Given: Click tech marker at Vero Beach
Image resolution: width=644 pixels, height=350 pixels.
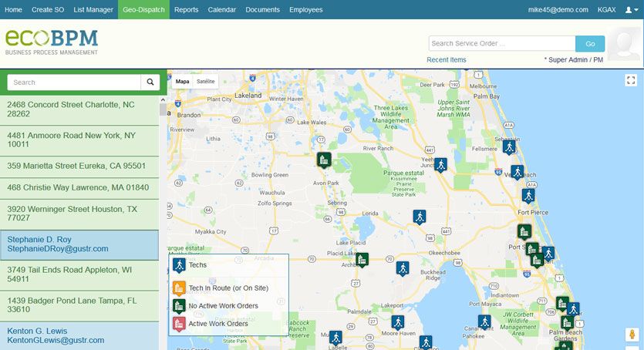Looking at the screenshot, I should 517,173.
